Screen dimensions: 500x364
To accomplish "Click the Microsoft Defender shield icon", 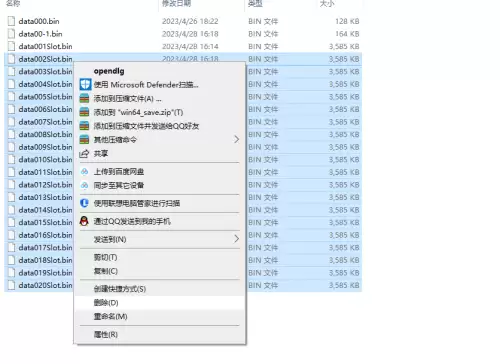I will coord(85,85).
